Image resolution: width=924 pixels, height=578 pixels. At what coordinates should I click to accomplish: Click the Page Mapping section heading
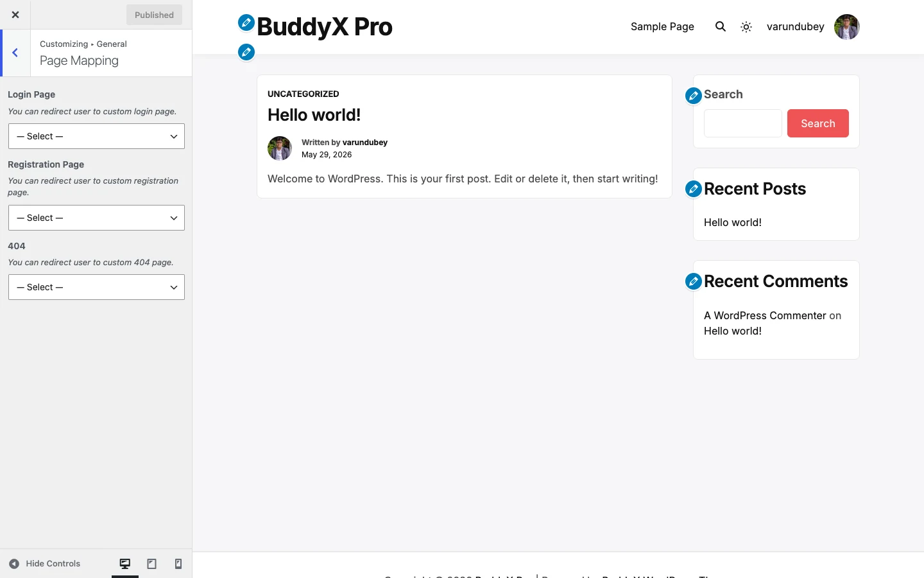pos(79,60)
